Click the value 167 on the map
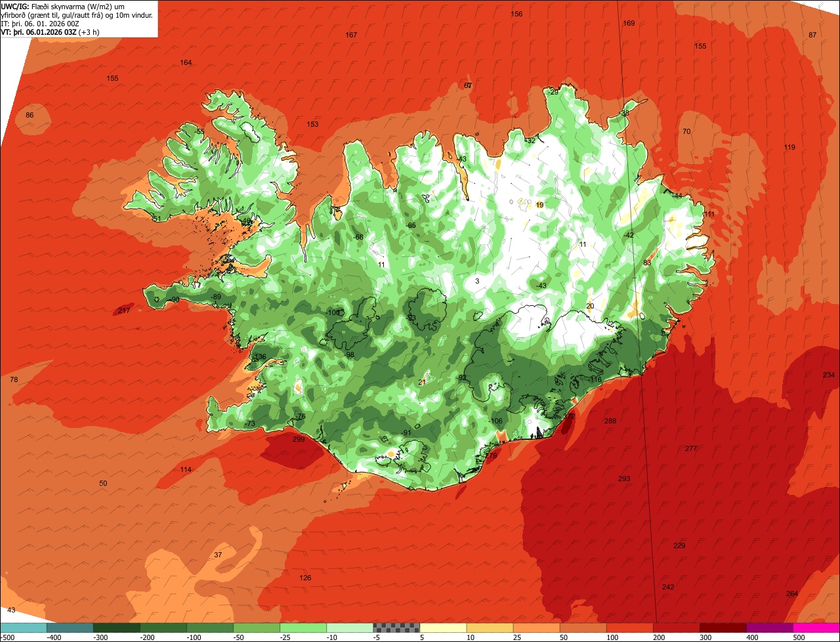This screenshot has height=642, width=840. tap(352, 35)
